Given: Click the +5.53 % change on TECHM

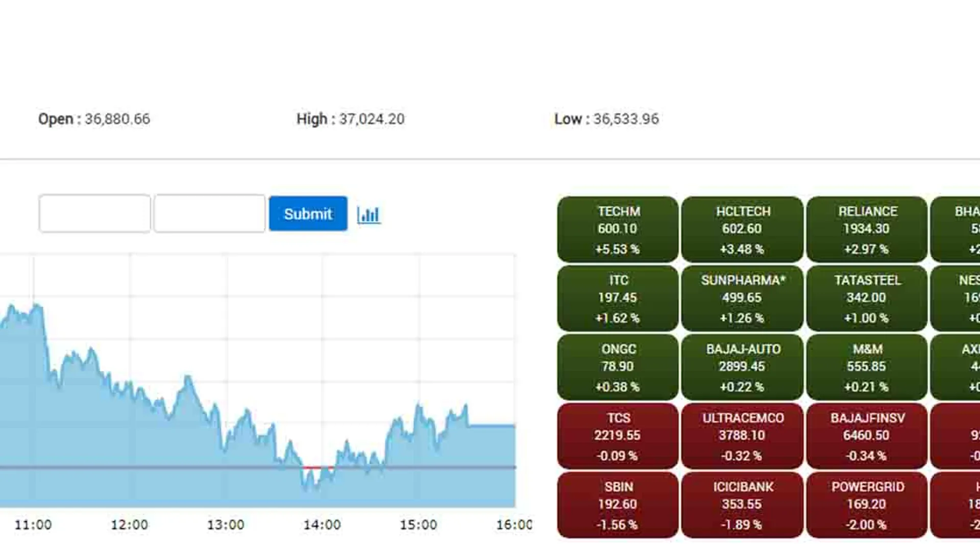Looking at the screenshot, I should (x=618, y=249).
